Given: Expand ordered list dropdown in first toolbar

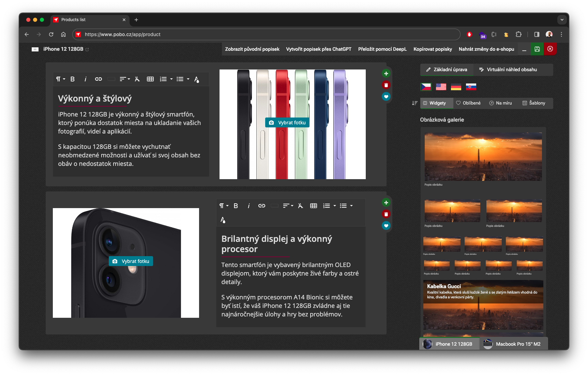Looking at the screenshot, I should (166, 79).
